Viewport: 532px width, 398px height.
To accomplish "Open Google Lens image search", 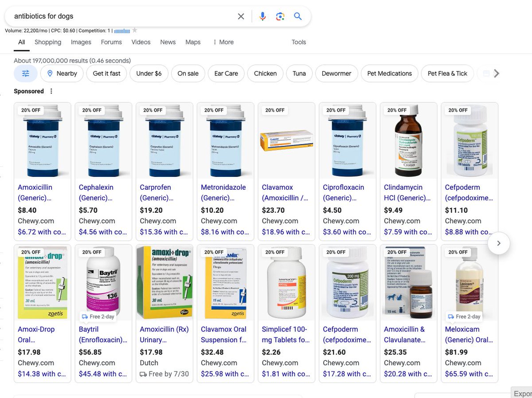I will point(280,16).
